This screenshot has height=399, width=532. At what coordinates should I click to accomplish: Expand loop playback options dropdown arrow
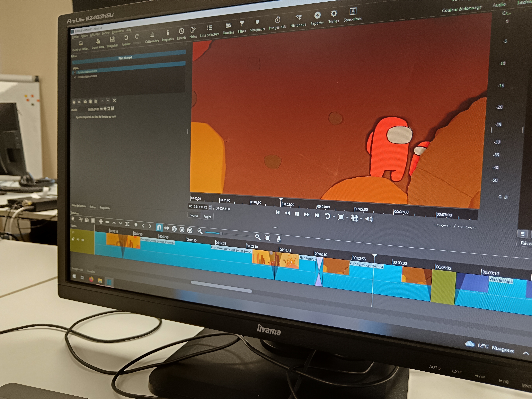click(x=334, y=217)
